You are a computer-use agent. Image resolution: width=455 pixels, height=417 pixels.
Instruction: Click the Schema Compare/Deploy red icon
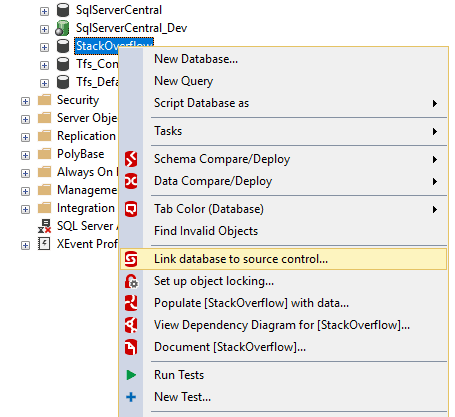coord(131,159)
